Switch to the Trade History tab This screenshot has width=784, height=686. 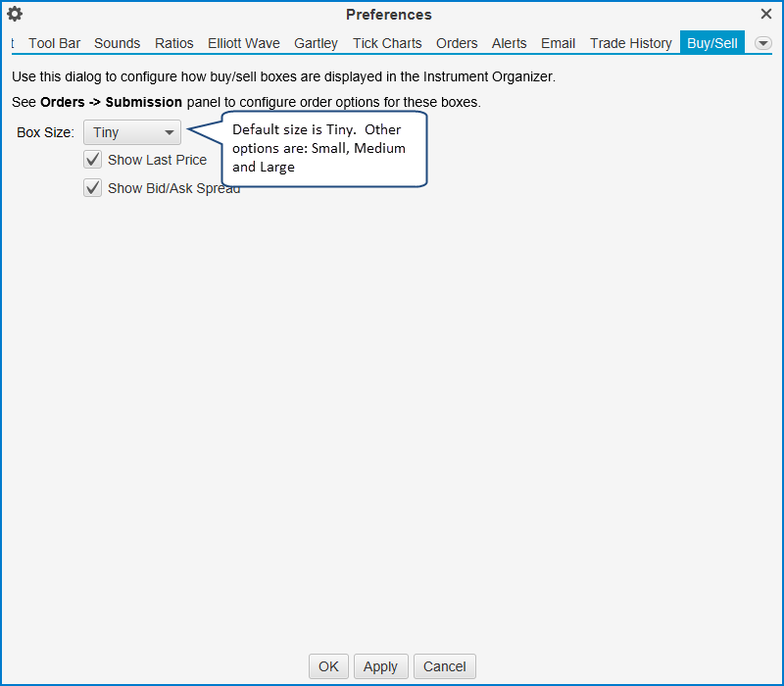coord(631,43)
